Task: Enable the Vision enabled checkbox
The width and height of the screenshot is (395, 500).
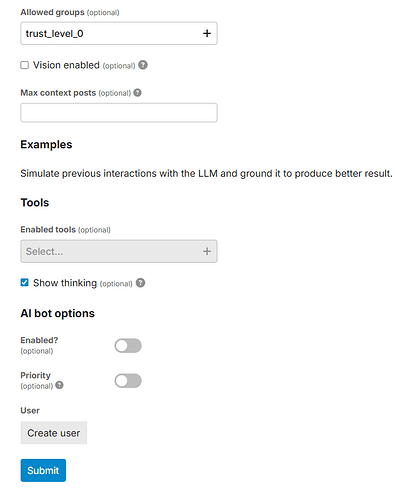Action: (x=24, y=65)
